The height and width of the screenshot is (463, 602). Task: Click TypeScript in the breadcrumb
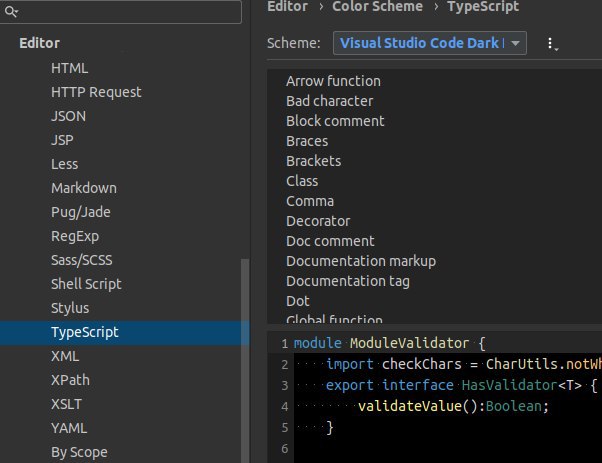483,7
